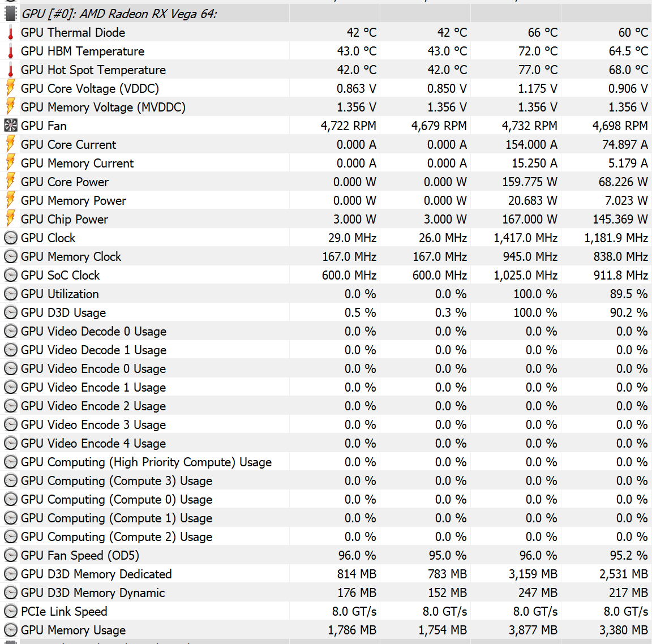Click the icon beside GPU D3D Memory Dedicated
The height and width of the screenshot is (644, 652).
click(x=10, y=574)
